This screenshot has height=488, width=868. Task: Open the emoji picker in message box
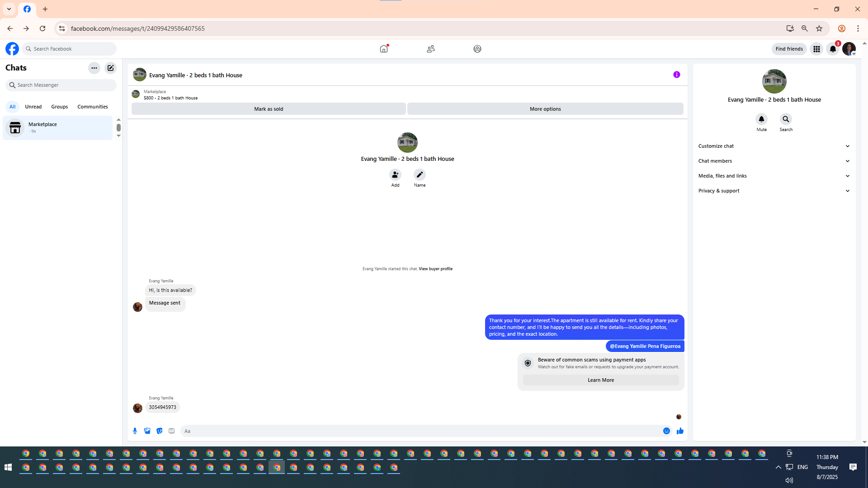[666, 431]
